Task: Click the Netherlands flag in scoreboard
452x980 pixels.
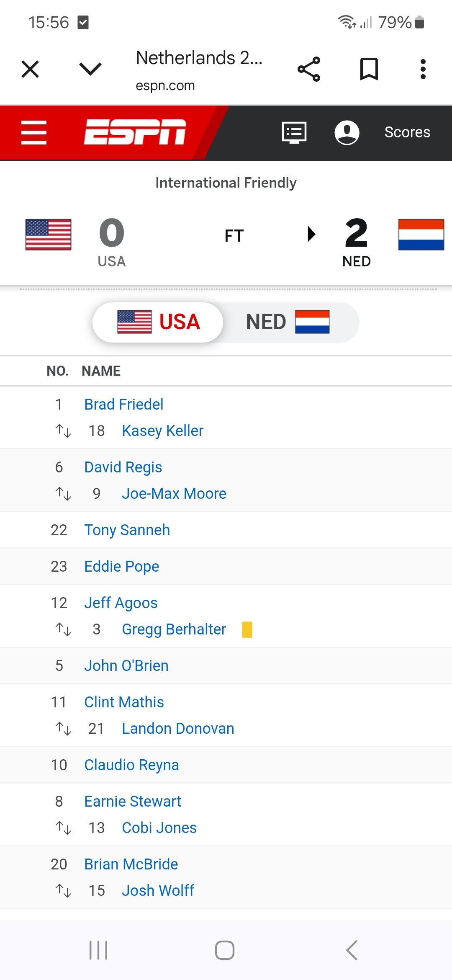Action: click(x=421, y=235)
